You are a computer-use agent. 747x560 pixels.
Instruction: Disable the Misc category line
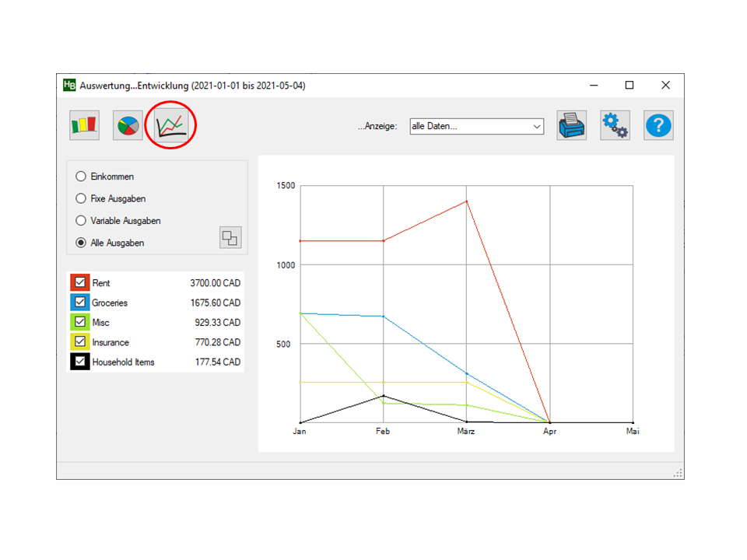click(x=80, y=322)
